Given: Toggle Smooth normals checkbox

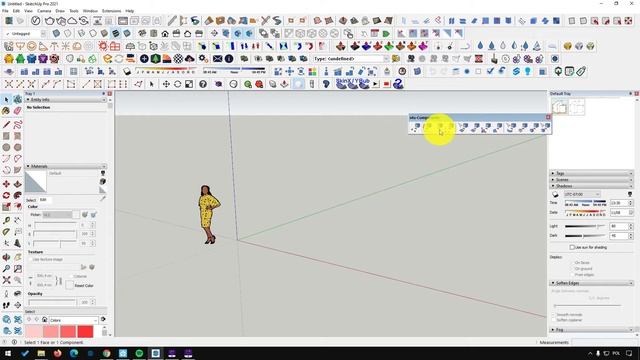Looking at the screenshot, I should (554, 315).
